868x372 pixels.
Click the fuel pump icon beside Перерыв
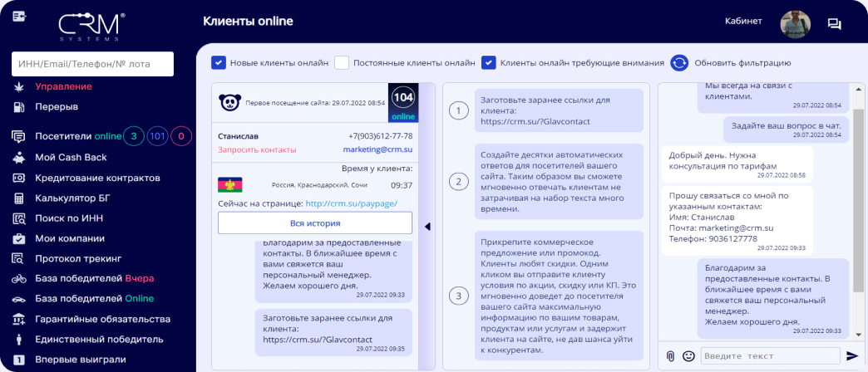(19, 106)
